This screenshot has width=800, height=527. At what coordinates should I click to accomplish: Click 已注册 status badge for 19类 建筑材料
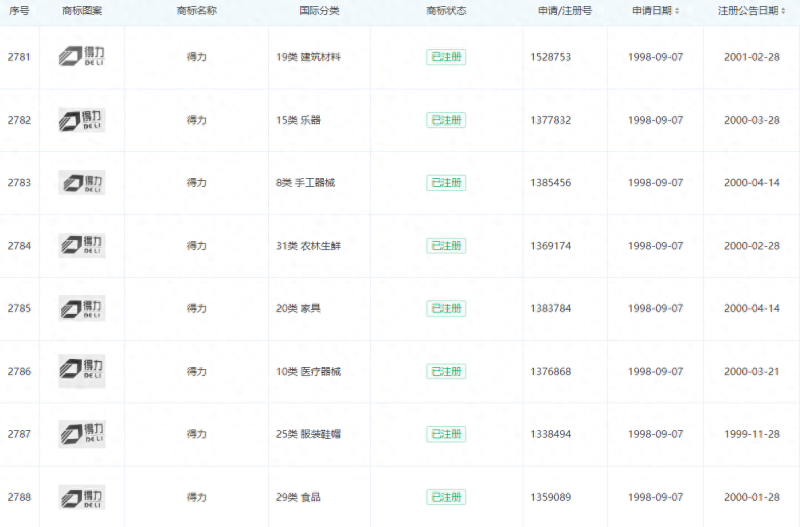446,57
